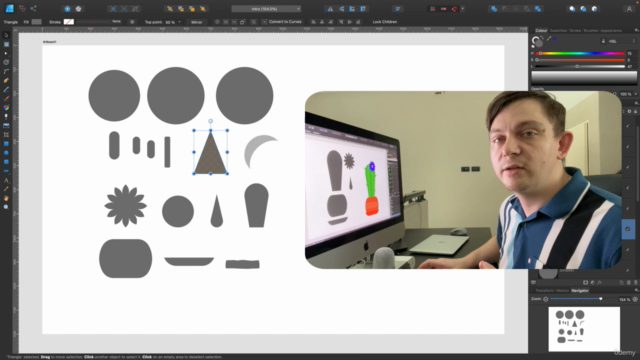Open the Colour panel options menu

(636, 30)
